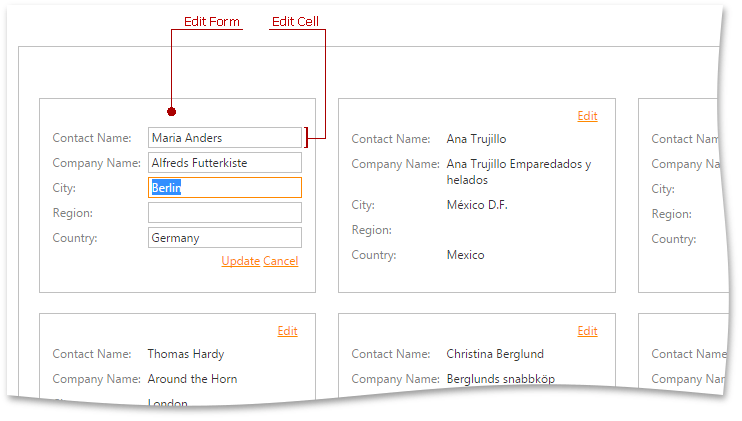742x421 pixels.
Task: Click City label in Maria Anders form
Action: [64, 188]
